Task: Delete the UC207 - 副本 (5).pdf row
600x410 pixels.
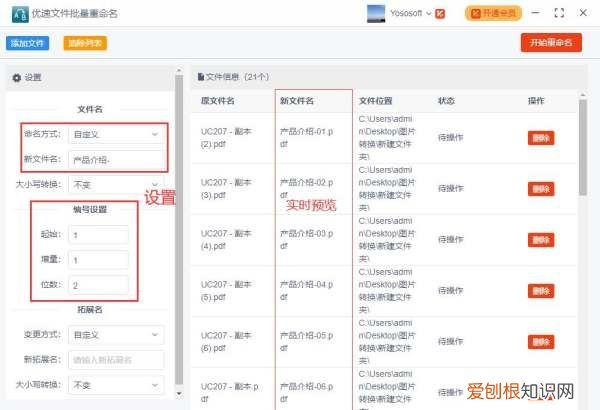Action: click(x=541, y=291)
